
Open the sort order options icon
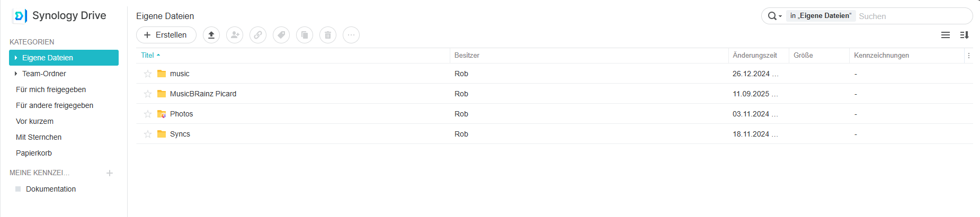tap(964, 35)
